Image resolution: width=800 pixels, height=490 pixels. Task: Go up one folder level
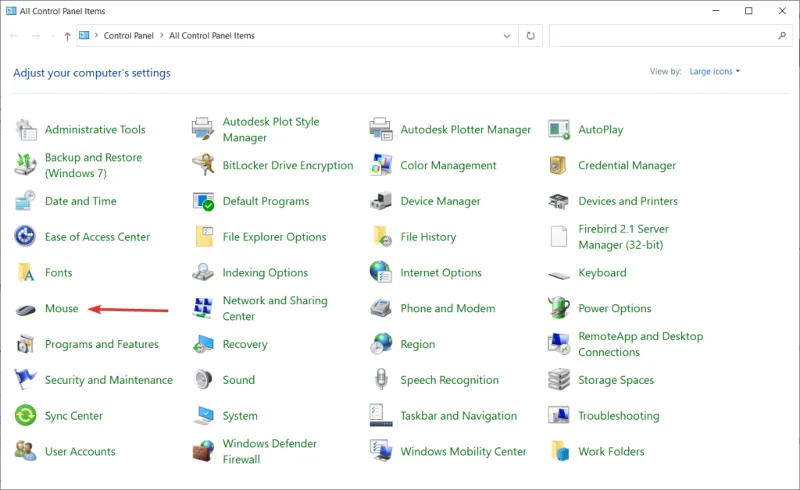tap(67, 36)
